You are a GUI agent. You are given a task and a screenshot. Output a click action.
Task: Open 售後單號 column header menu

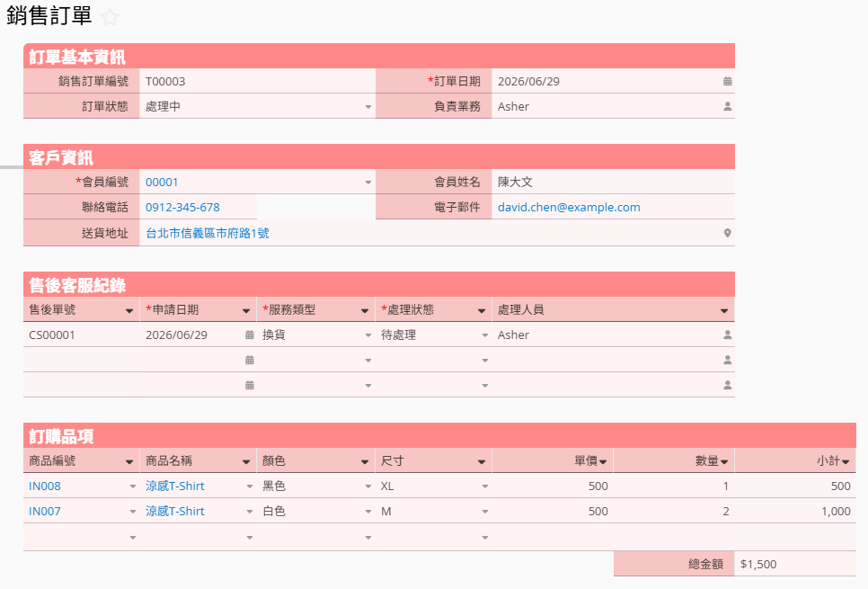coord(129,311)
